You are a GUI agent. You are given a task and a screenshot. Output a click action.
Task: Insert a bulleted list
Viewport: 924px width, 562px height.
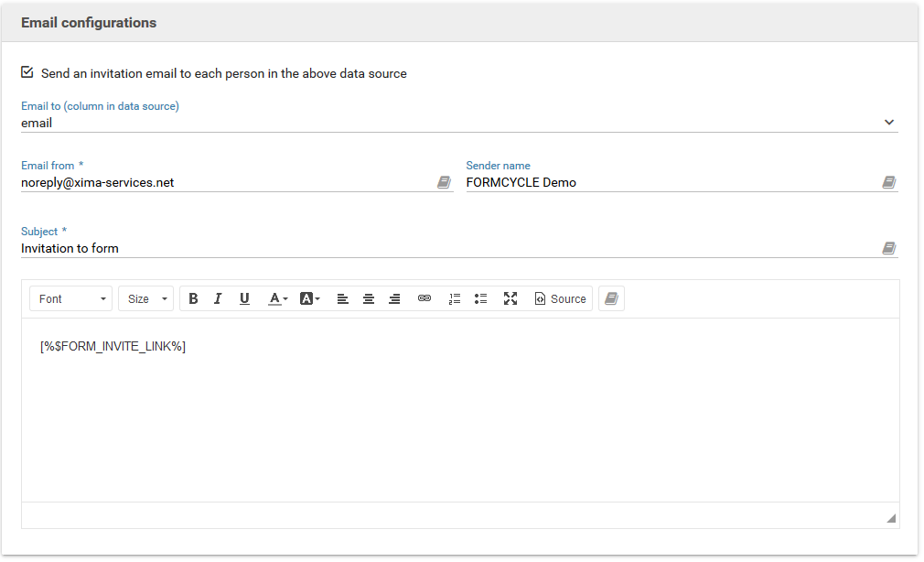click(x=481, y=299)
